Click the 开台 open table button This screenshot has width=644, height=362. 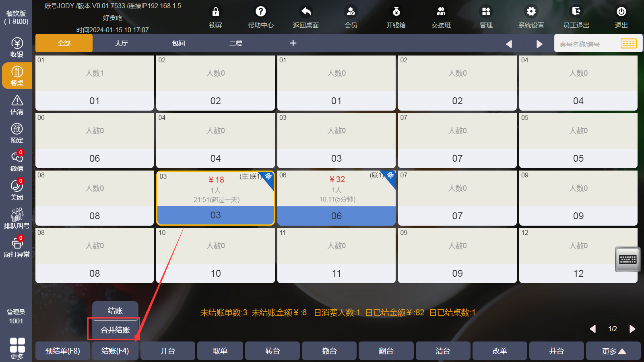point(168,351)
